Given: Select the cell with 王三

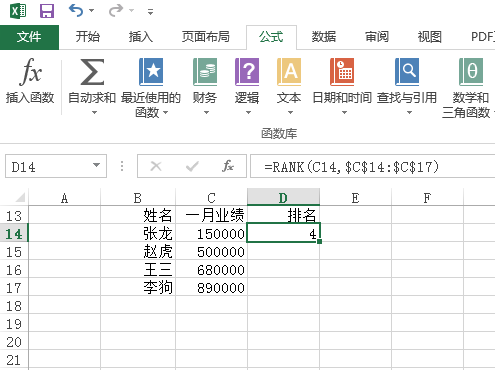Looking at the screenshot, I should pos(138,269).
